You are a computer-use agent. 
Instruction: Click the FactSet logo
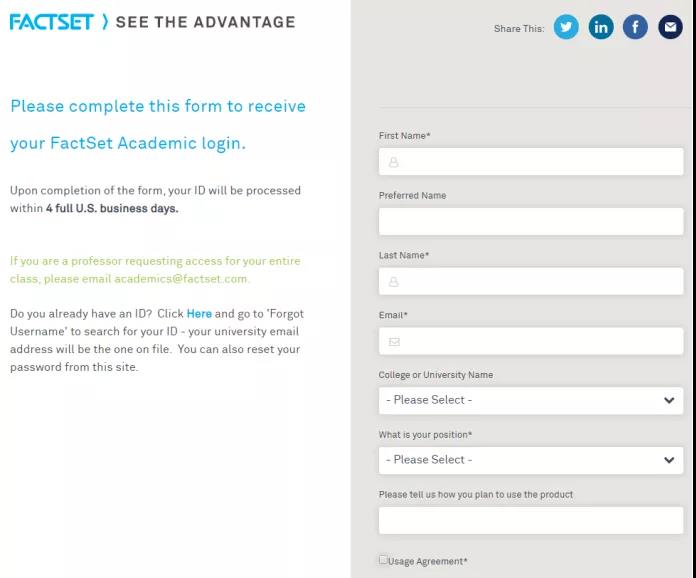tap(51, 22)
